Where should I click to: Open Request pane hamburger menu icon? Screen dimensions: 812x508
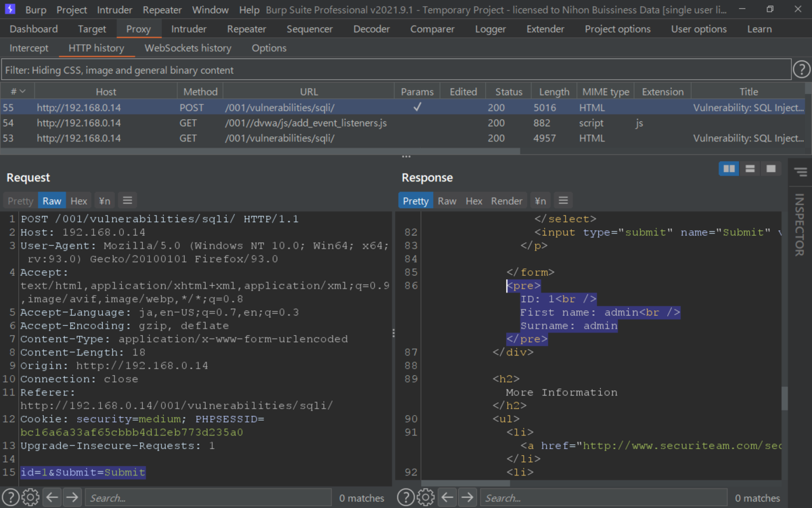[x=127, y=200]
